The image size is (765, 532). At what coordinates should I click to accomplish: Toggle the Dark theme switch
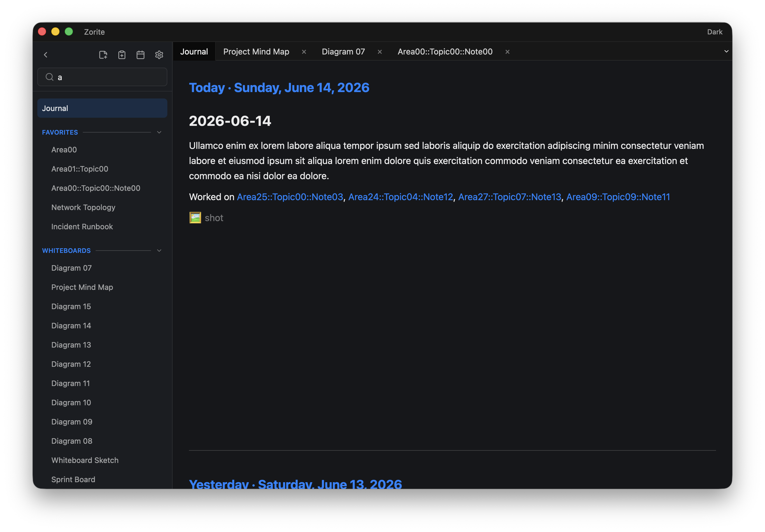click(x=715, y=32)
